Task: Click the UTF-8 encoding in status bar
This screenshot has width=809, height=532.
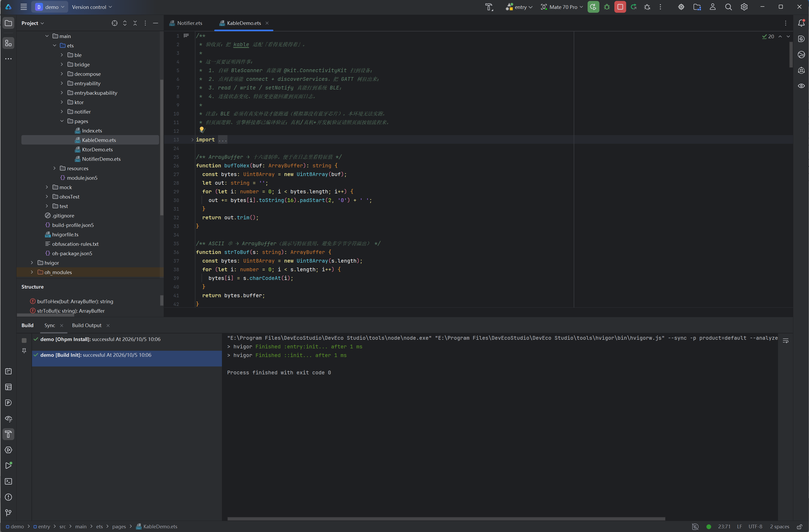Action: pyautogui.click(x=755, y=526)
